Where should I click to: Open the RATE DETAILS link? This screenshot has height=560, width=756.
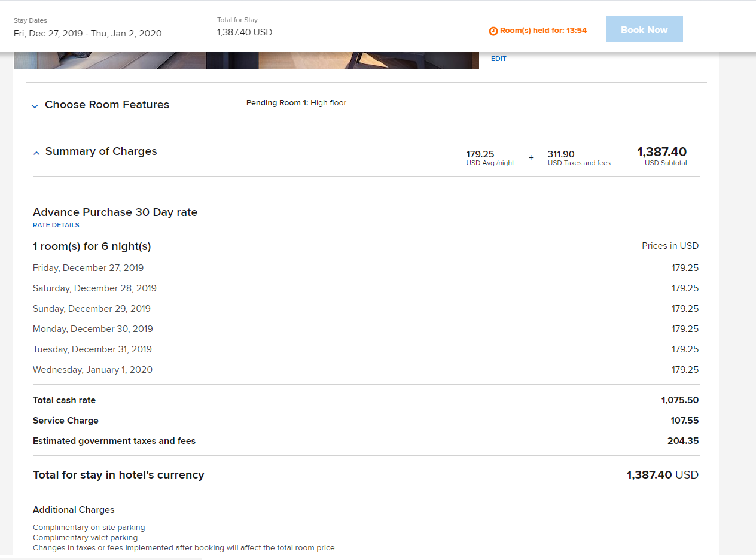point(56,225)
